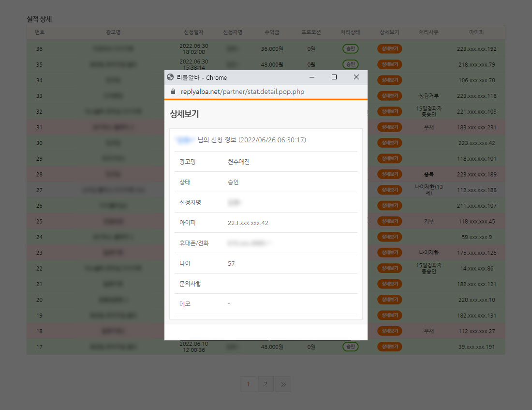Click the next page arrow button
The height and width of the screenshot is (410, 532).
tap(283, 384)
